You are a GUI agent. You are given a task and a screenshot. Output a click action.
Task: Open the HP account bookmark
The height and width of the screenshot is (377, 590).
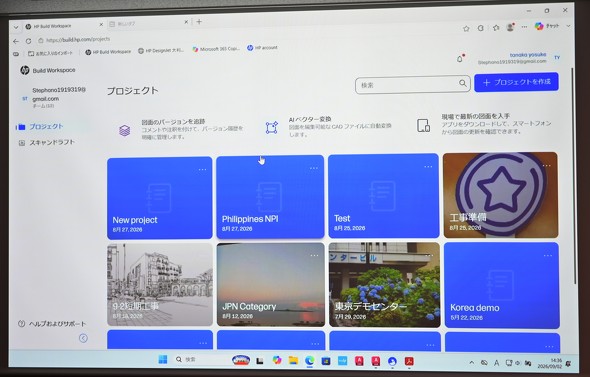coord(262,48)
